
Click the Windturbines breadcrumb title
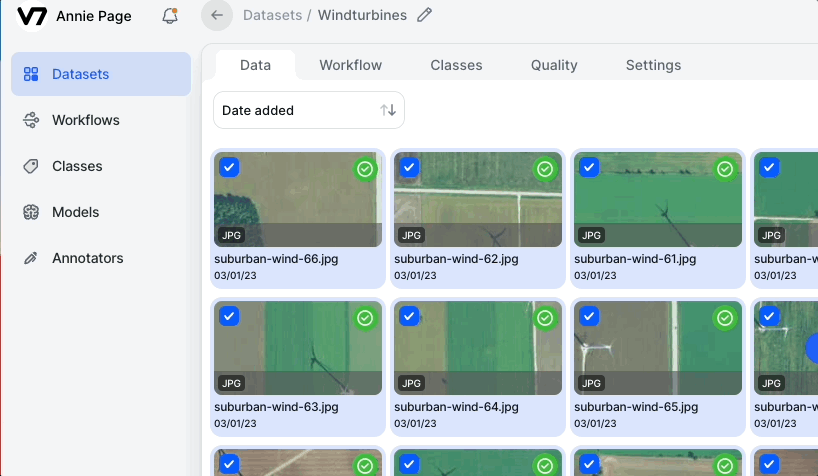(x=363, y=15)
